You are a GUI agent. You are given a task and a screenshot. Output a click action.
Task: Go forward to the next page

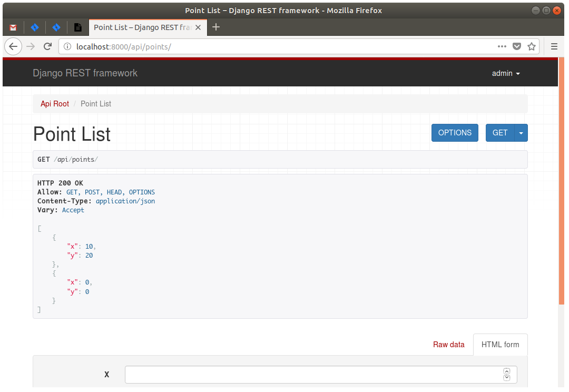tap(31, 46)
